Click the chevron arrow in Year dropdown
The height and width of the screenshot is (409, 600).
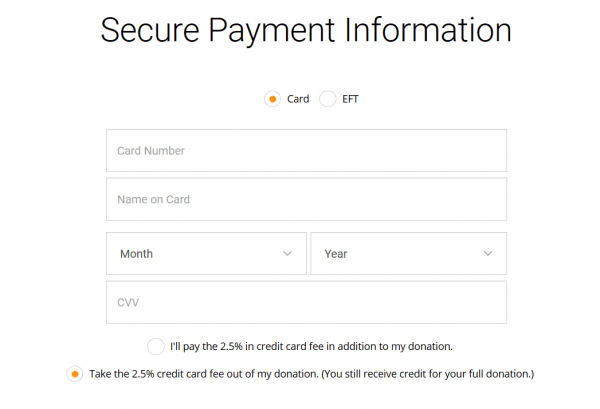tap(488, 254)
